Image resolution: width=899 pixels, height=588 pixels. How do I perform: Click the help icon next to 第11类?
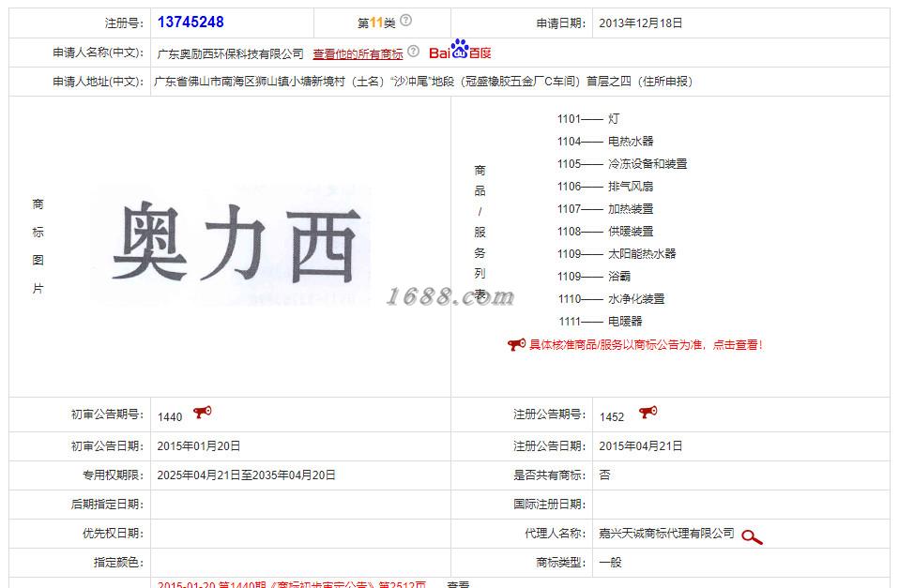tap(405, 21)
